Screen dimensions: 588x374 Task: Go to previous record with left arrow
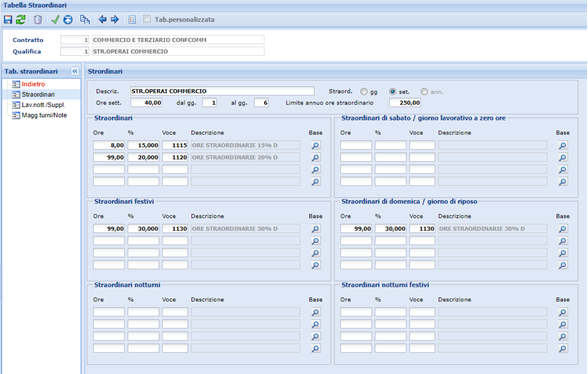(102, 19)
